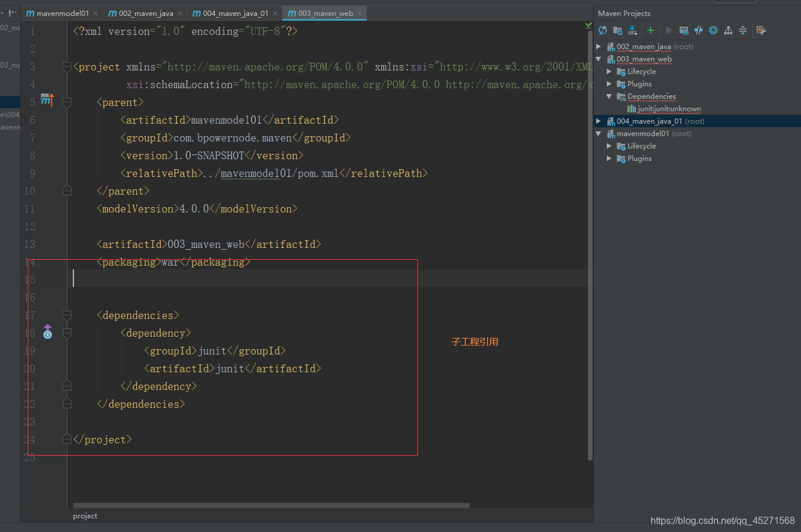Open Maven settings wrench icon

[761, 30]
